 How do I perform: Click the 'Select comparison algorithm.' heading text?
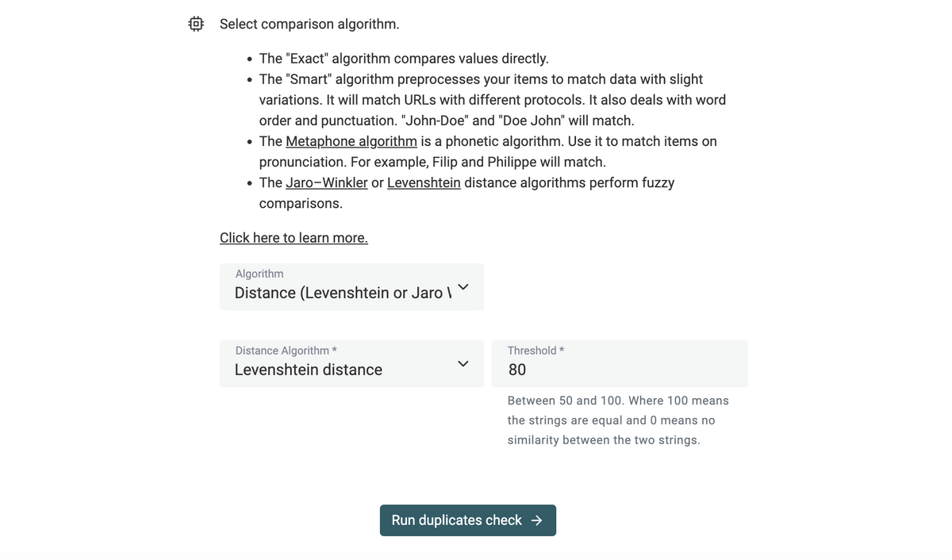point(309,24)
